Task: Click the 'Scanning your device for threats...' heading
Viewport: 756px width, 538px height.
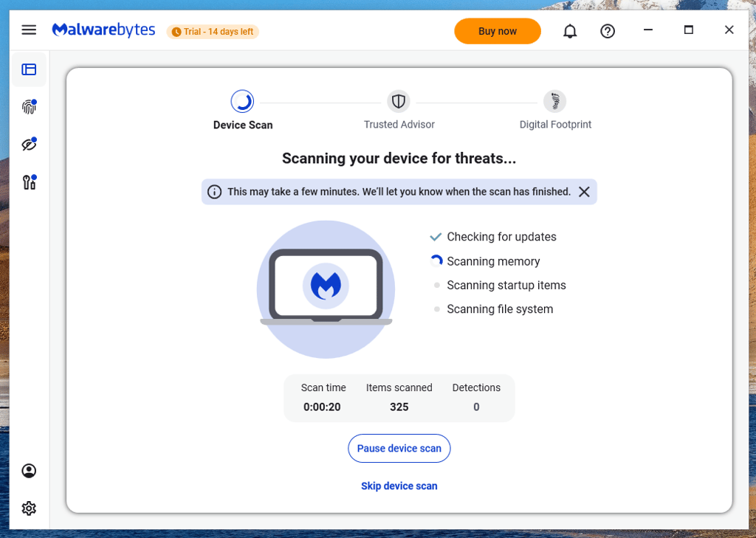Action: tap(399, 159)
